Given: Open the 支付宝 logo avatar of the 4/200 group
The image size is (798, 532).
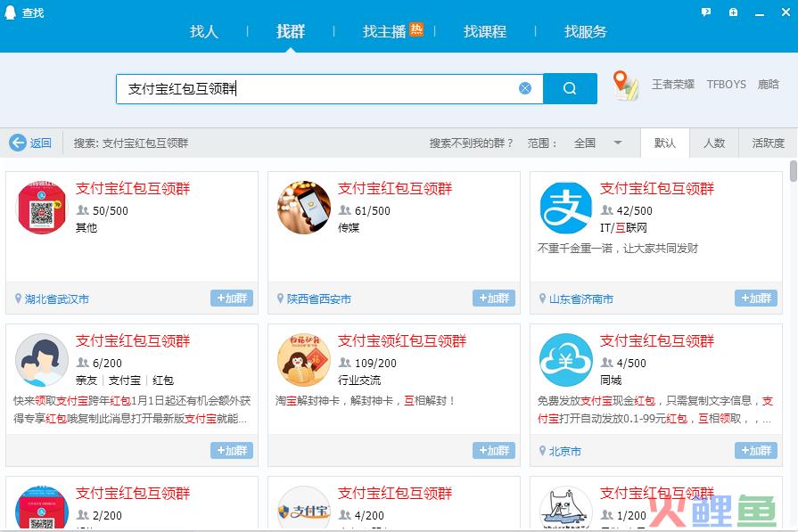Looking at the screenshot, I should coord(304,507).
